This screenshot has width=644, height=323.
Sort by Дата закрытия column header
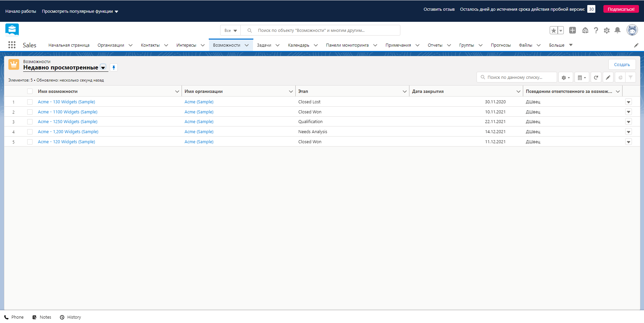428,91
